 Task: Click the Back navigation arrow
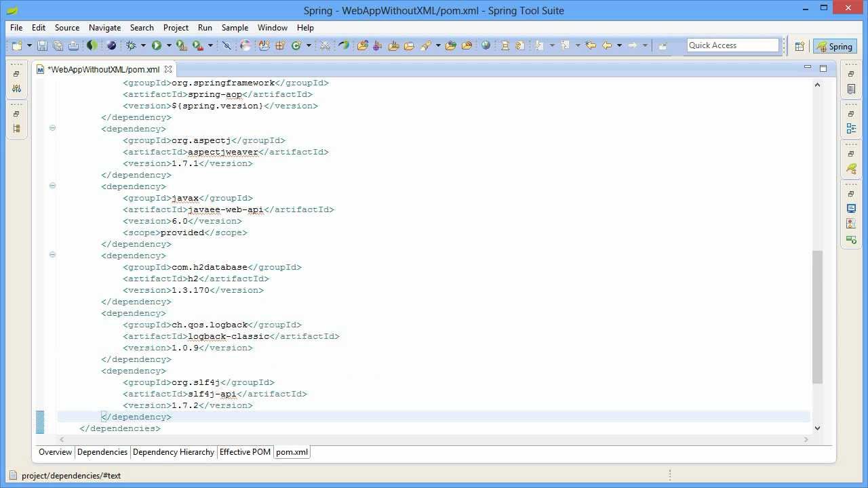(607, 45)
